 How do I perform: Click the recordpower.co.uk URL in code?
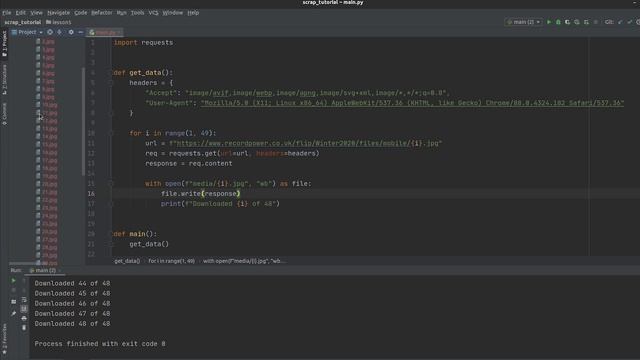pyautogui.click(x=293, y=143)
